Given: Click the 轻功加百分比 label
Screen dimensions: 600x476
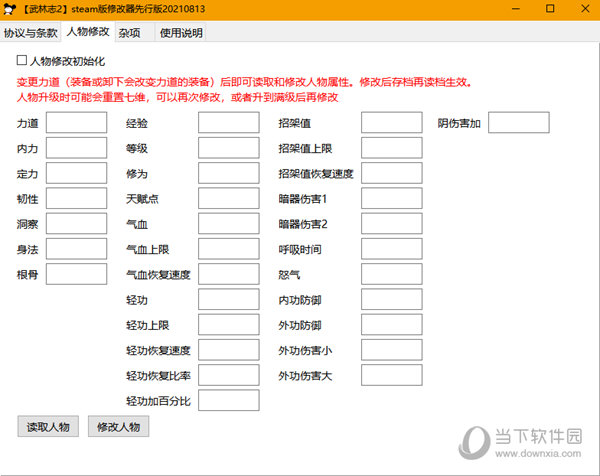Looking at the screenshot, I should 158,401.
